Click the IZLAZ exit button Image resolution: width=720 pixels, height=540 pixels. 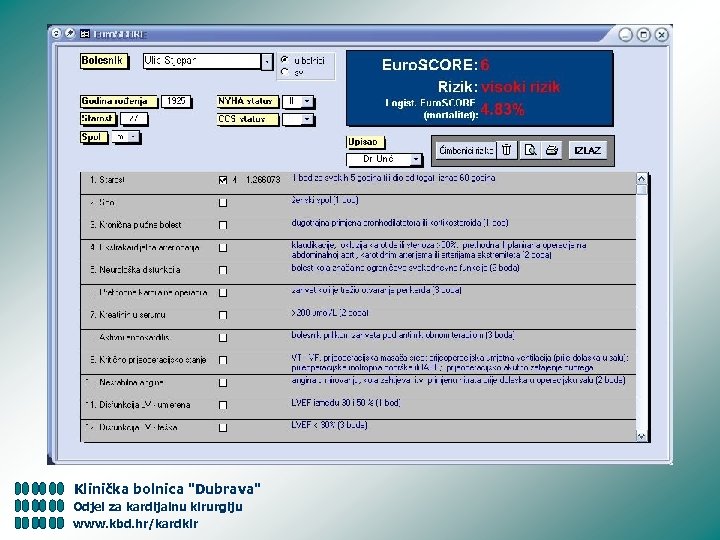pos(588,150)
